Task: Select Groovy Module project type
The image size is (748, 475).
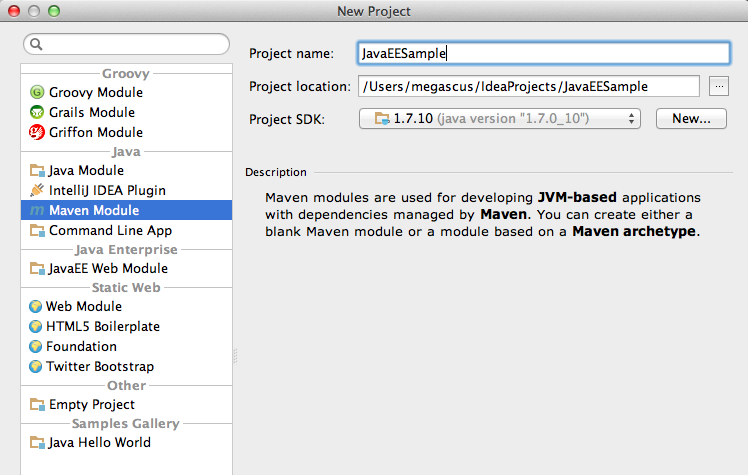Action: [126, 92]
